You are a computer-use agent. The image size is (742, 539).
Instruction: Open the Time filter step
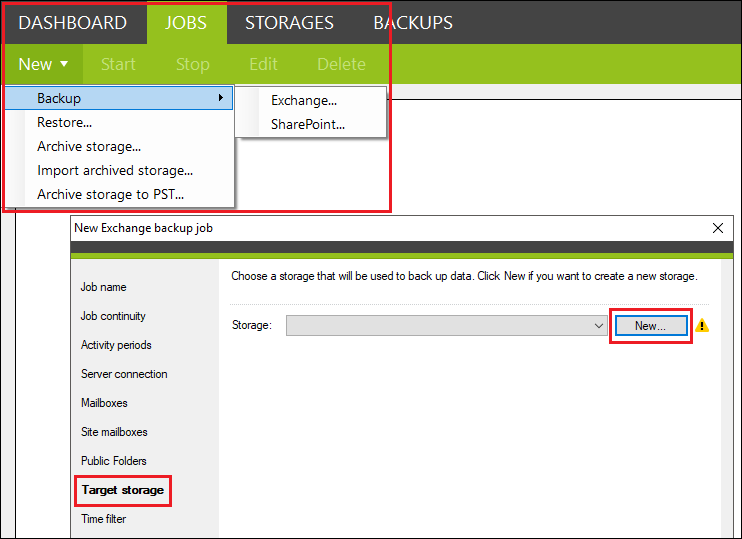click(x=103, y=519)
